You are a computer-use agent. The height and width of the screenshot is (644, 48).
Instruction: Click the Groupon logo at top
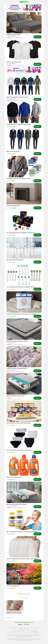tap(24, 2)
